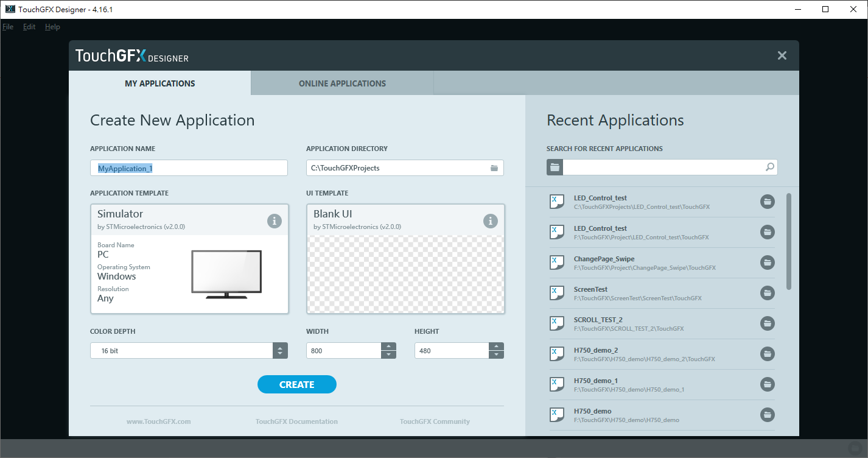This screenshot has width=868, height=458.
Task: Close the TouchGFX Designer start dialog
Action: [782, 55]
